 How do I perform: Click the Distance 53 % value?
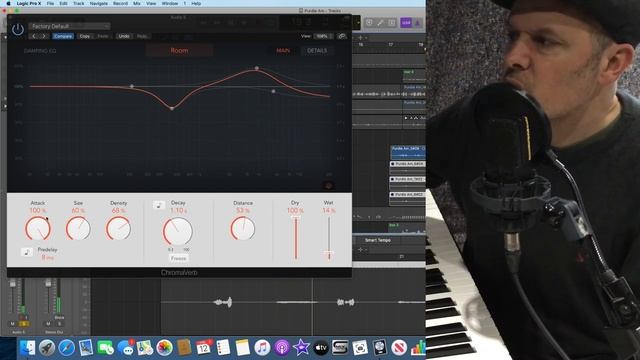(x=243, y=211)
